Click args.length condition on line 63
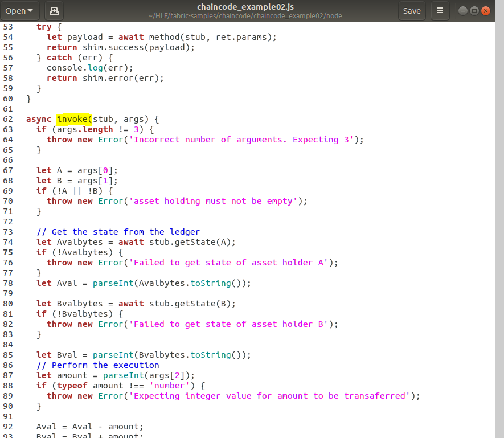Viewport: 504px width, 438px height. click(x=97, y=130)
